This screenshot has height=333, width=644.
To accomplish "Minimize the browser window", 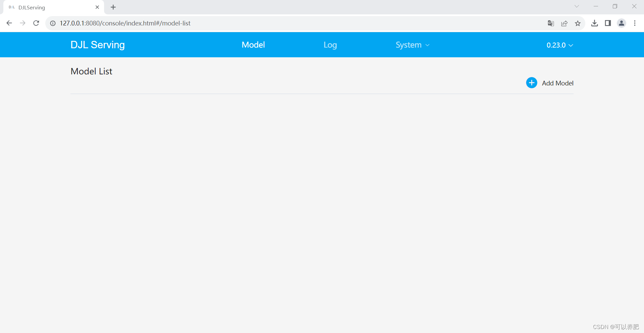I will tap(596, 6).
